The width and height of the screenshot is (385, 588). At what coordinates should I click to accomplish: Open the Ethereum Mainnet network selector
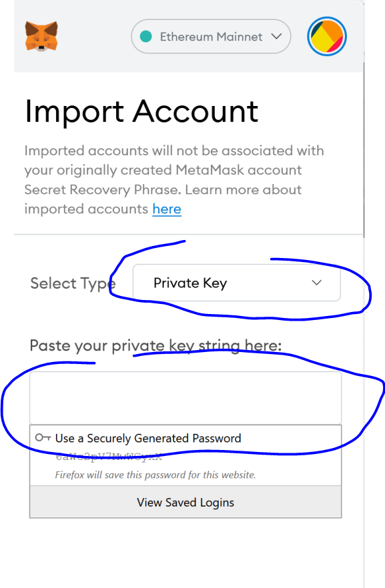(x=211, y=37)
